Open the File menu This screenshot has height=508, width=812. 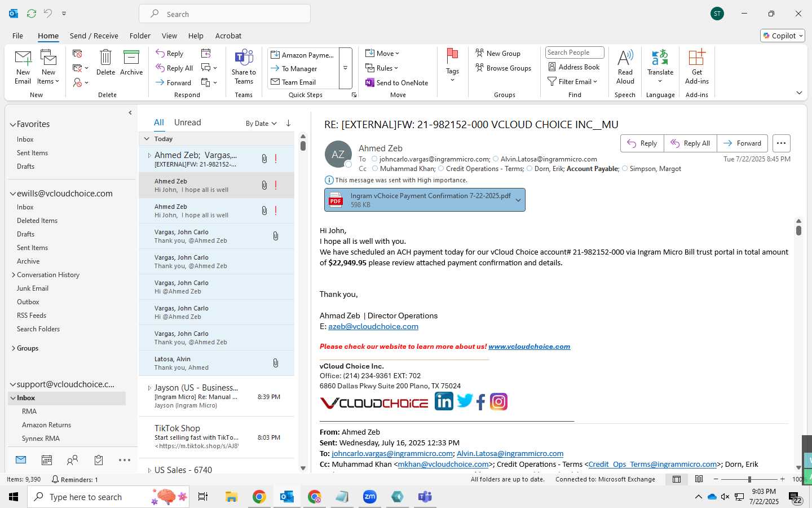tap(17, 36)
